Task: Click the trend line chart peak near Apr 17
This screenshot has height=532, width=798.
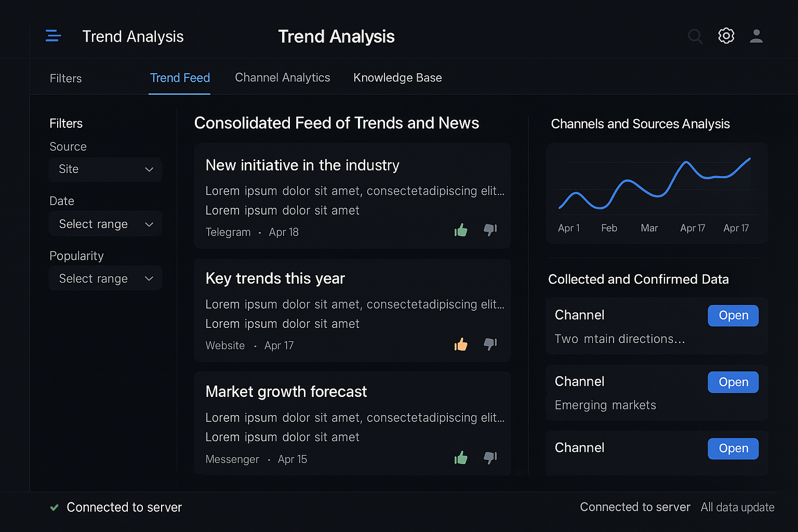Action: (x=686, y=163)
